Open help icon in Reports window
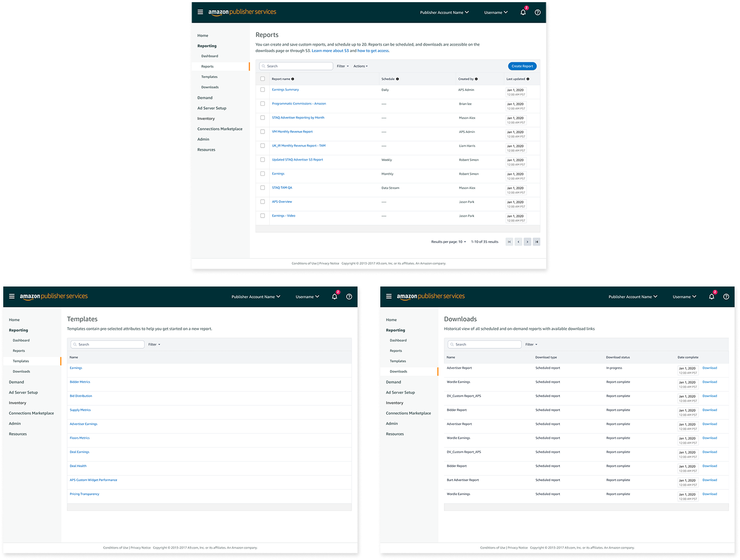 coord(538,12)
